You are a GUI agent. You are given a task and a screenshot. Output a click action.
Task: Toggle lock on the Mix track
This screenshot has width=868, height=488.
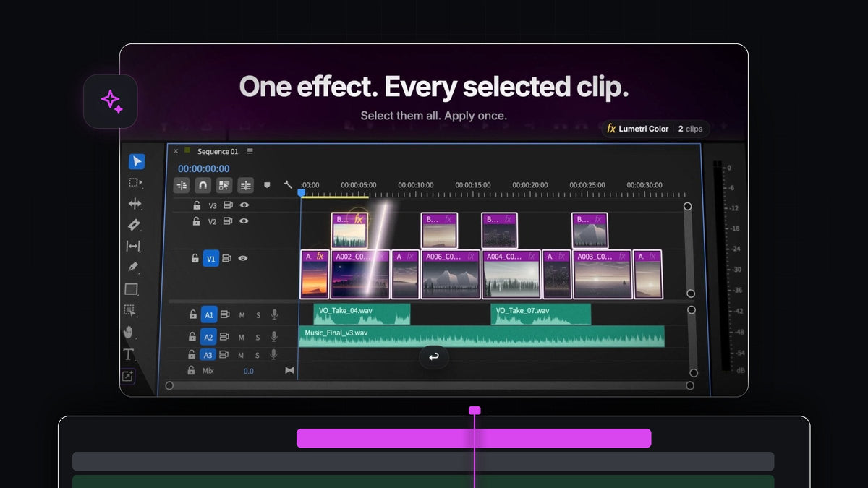tap(191, 370)
